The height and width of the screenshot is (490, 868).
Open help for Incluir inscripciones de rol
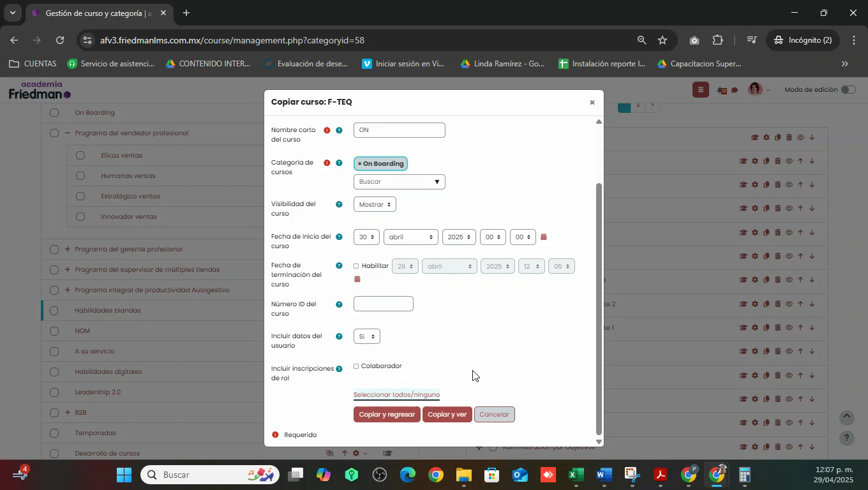coord(339,369)
